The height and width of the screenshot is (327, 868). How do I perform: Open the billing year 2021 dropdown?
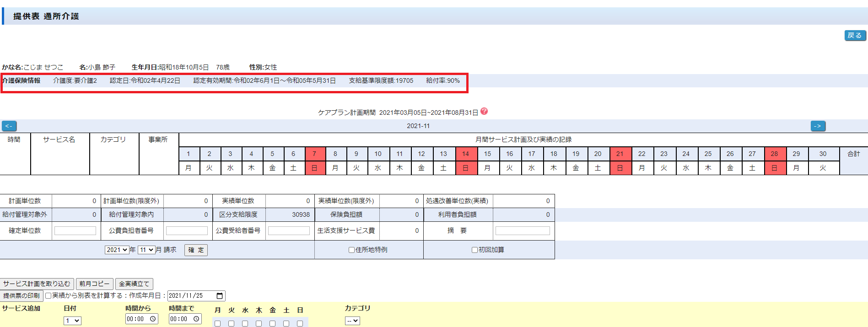(117, 250)
